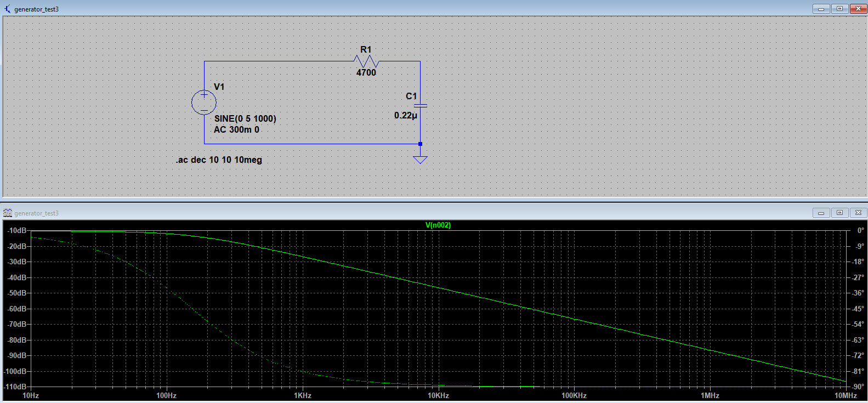Select the R1 resistor symbol
The height and width of the screenshot is (403, 868).
click(366, 61)
